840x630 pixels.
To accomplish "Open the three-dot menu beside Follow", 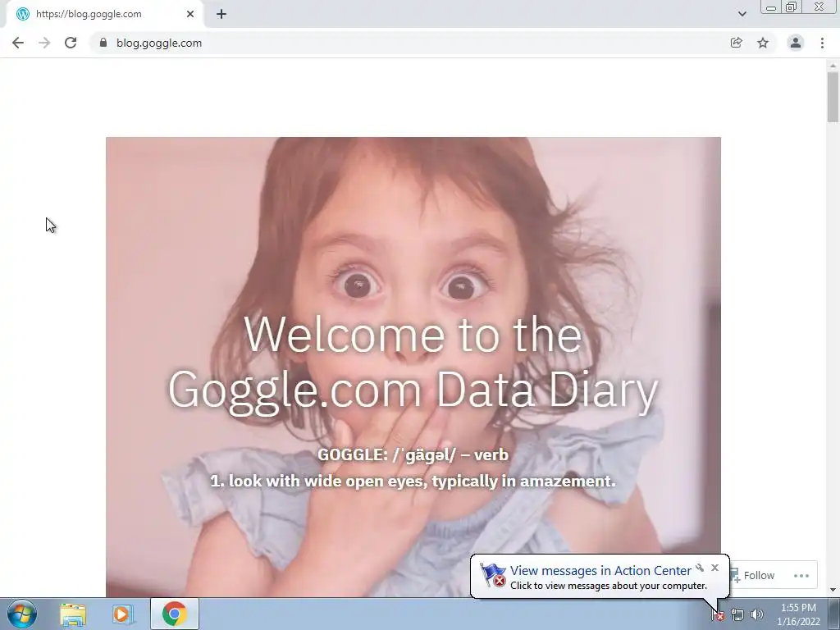I will (801, 575).
